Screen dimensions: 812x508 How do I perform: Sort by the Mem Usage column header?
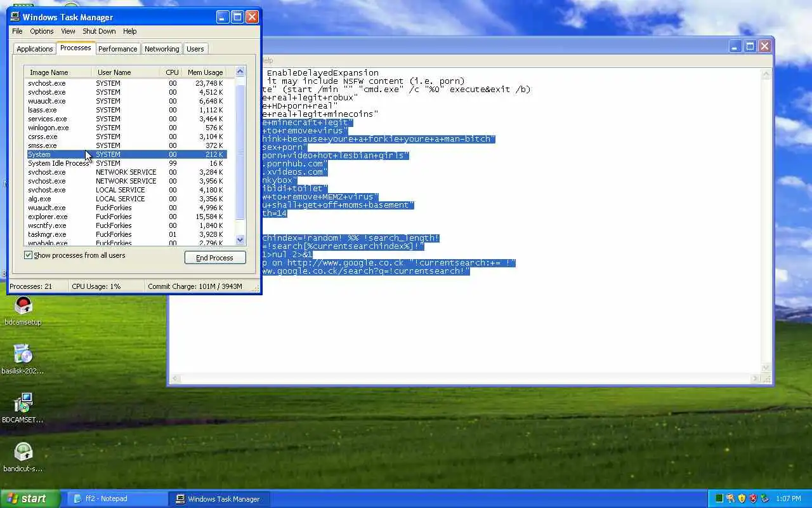point(205,72)
